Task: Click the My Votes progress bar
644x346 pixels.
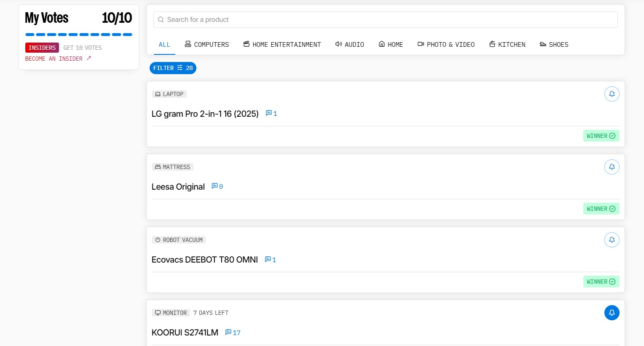Action: (x=78, y=35)
